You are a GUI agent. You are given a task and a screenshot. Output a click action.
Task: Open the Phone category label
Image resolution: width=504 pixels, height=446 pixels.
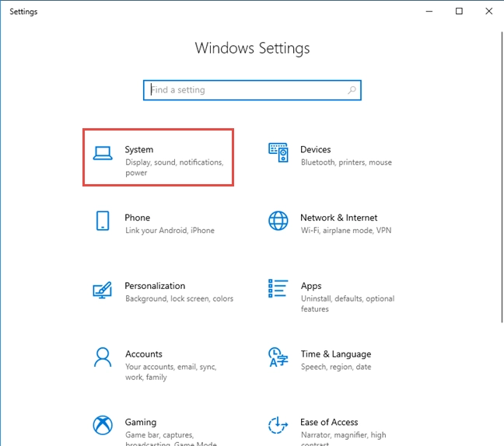(x=137, y=218)
